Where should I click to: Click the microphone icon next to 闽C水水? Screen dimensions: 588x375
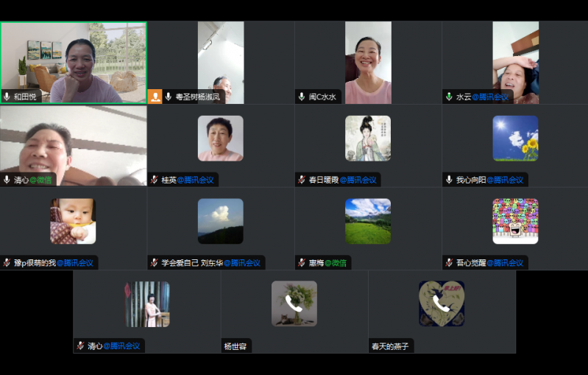[302, 97]
